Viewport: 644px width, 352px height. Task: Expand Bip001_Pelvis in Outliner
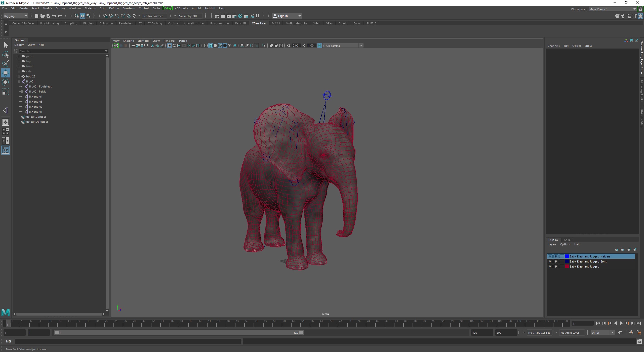22,91
